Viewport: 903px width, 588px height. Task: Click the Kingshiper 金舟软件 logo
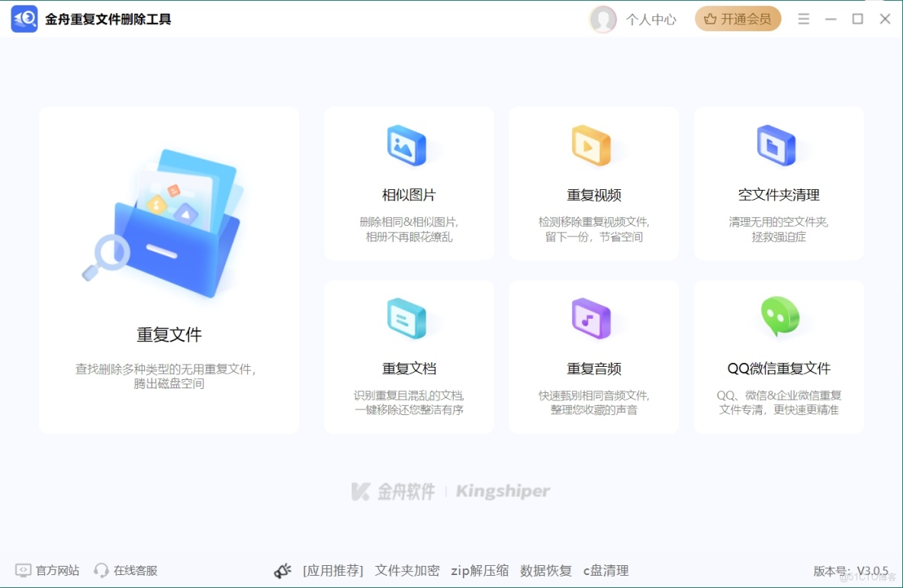pyautogui.click(x=448, y=490)
